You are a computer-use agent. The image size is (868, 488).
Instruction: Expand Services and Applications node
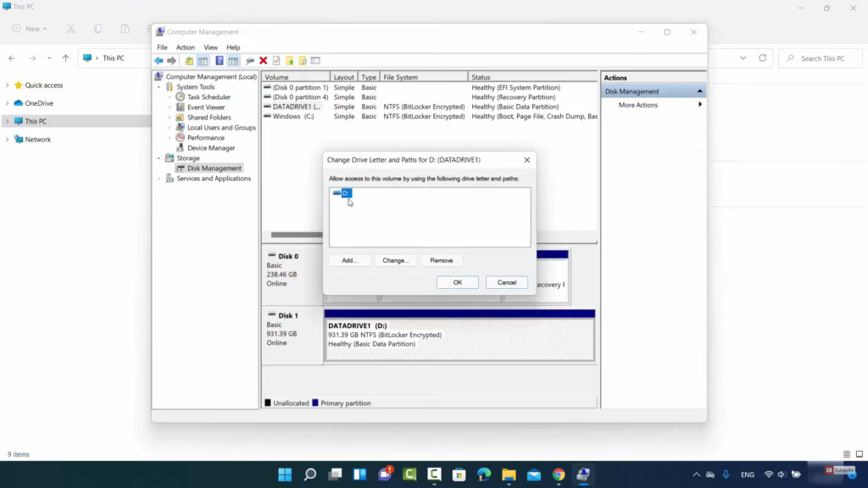[159, 179]
